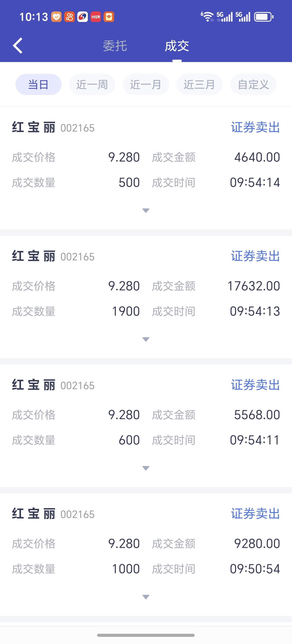
Task: Open the 红宝丽 trade with amount 5568.00
Action: (146, 426)
